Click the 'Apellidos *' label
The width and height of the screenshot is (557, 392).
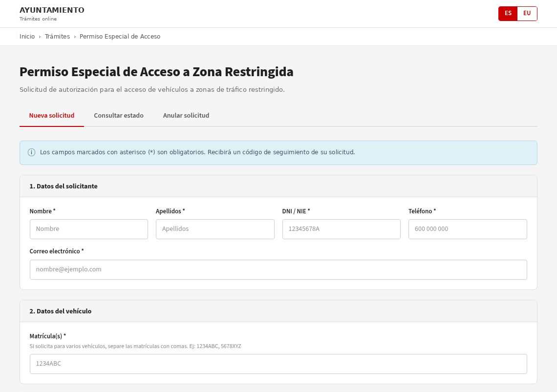(x=170, y=211)
